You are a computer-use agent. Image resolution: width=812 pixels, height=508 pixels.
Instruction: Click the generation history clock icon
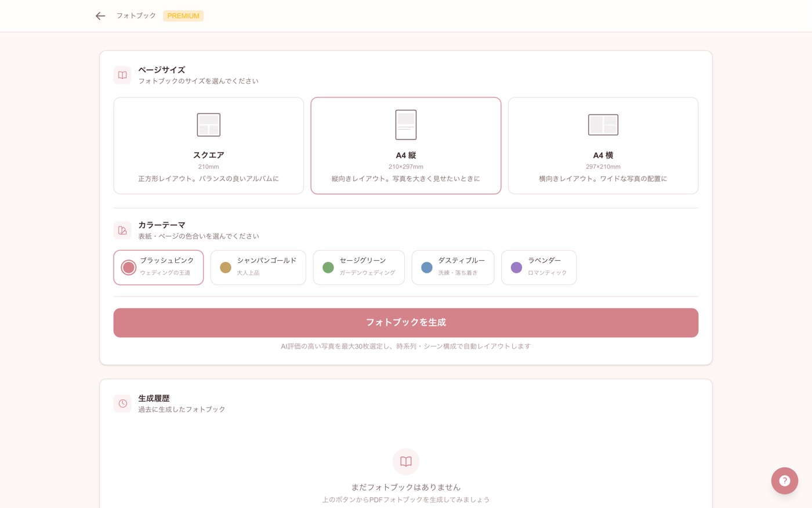coord(122,403)
